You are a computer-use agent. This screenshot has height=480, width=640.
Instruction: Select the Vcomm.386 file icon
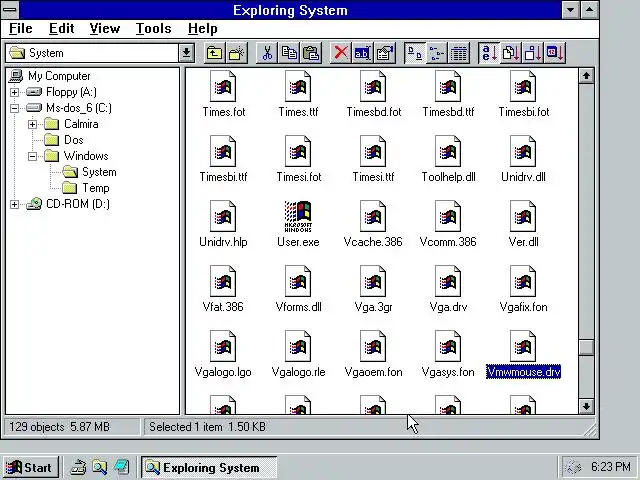[448, 216]
